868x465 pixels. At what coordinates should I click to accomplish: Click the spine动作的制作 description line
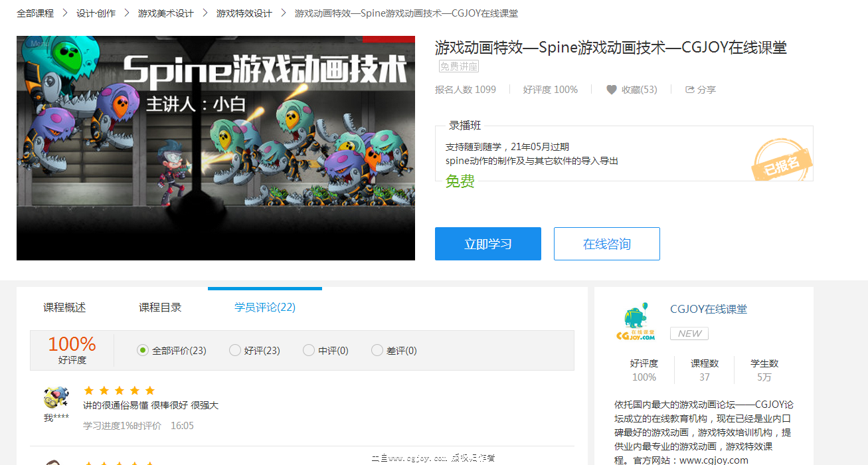(x=532, y=161)
